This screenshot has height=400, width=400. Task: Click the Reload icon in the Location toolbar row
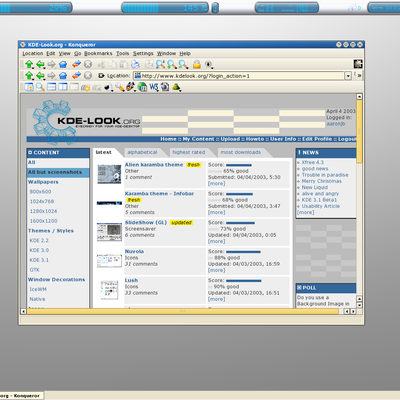(x=76, y=76)
